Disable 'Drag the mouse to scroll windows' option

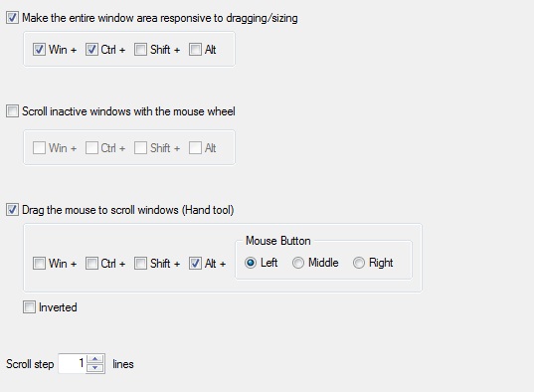pos(12,210)
